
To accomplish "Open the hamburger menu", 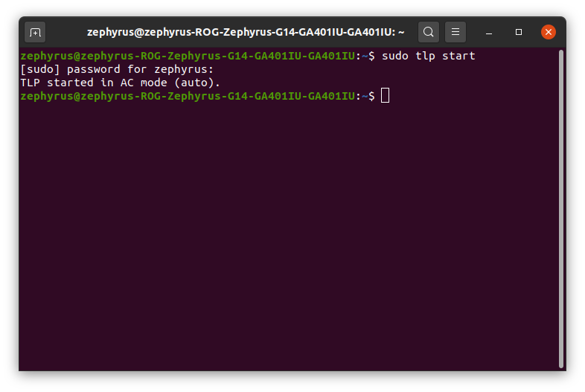I will (x=455, y=32).
